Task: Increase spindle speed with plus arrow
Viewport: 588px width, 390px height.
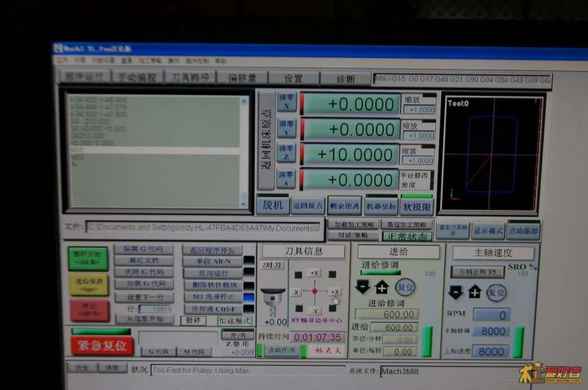Action: [x=474, y=292]
